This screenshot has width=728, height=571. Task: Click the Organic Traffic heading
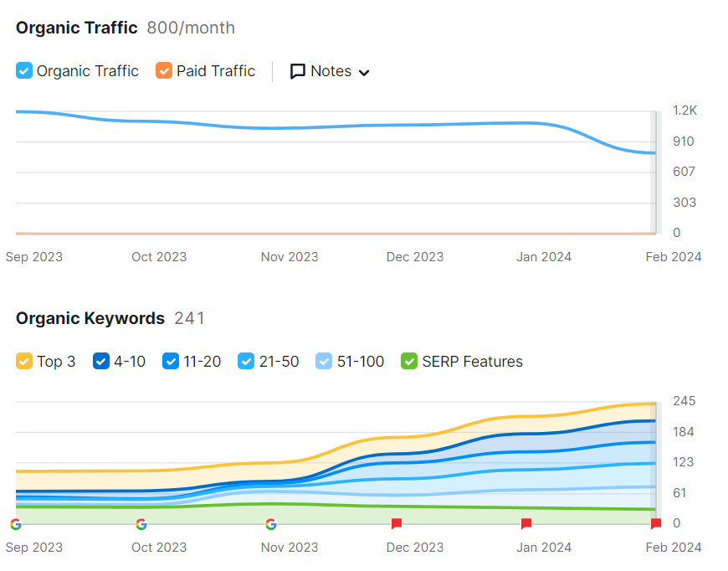click(x=77, y=28)
